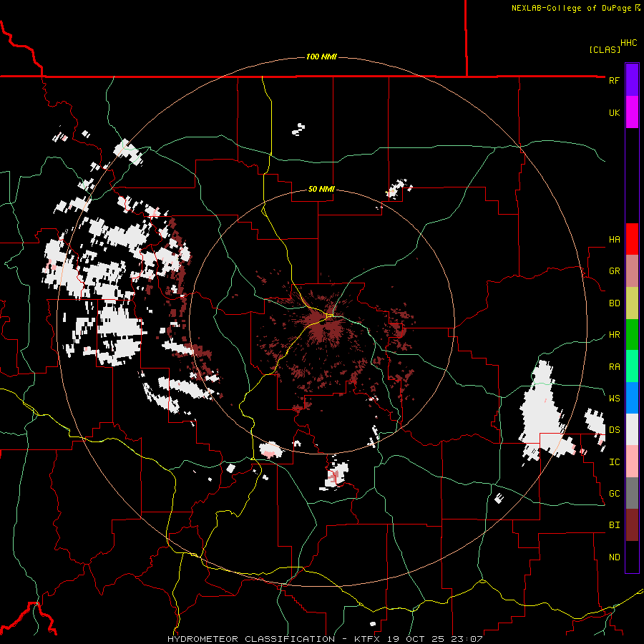Image resolution: width=644 pixels, height=644 pixels.
Task: Click the WS legend label
Action: point(614,399)
